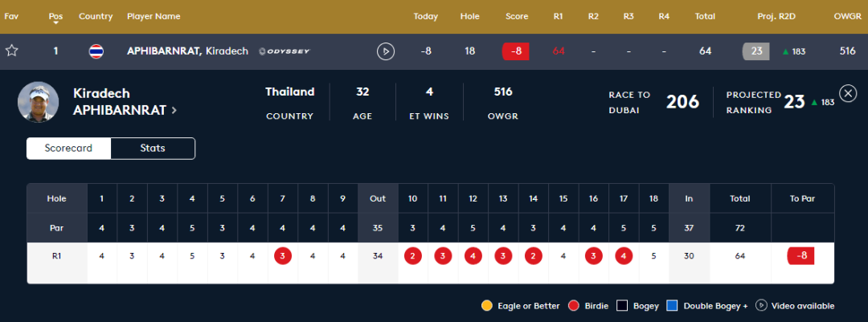Click the Odyssey sponsor logo
The height and width of the screenshot is (322, 868).
click(x=285, y=51)
